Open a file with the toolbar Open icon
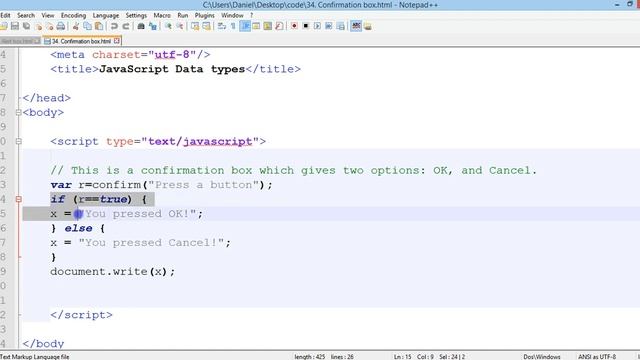The image size is (640, 360). coord(4,26)
